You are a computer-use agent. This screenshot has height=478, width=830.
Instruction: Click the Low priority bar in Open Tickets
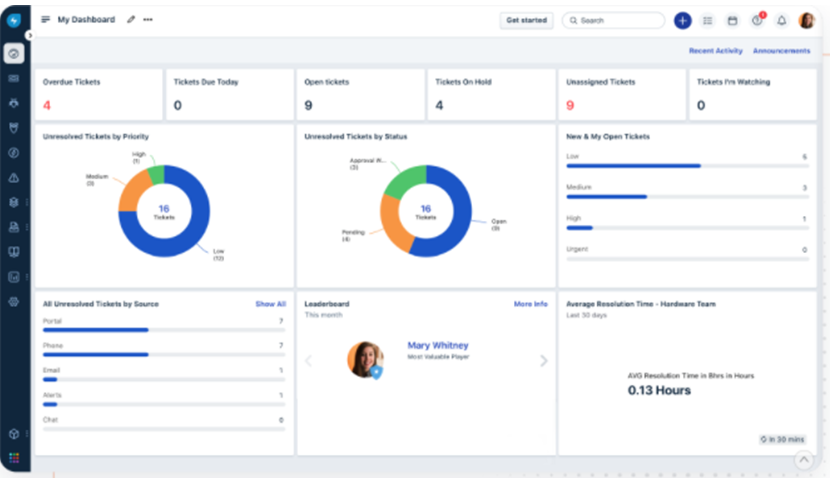click(633, 166)
